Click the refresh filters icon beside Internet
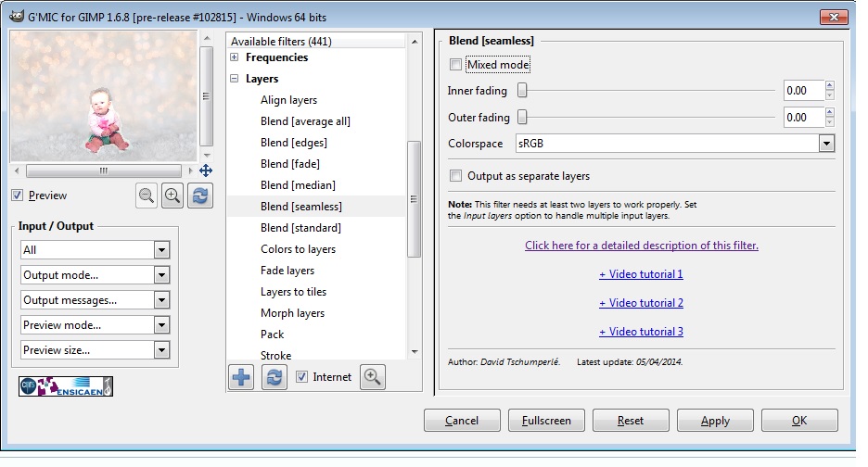 click(274, 377)
